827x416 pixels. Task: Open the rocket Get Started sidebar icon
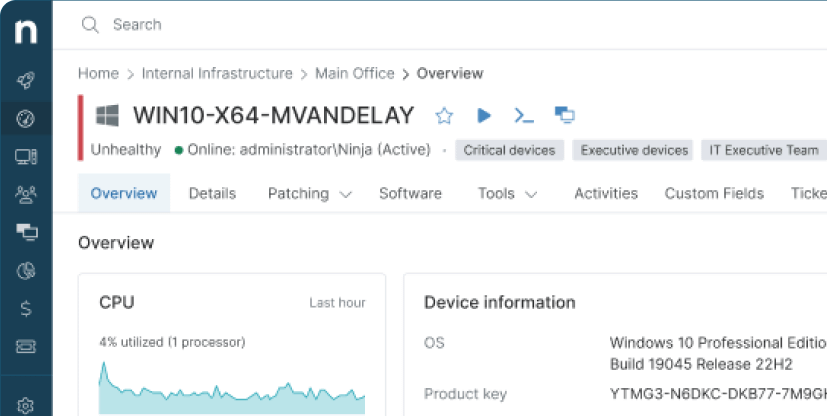pyautogui.click(x=26, y=80)
